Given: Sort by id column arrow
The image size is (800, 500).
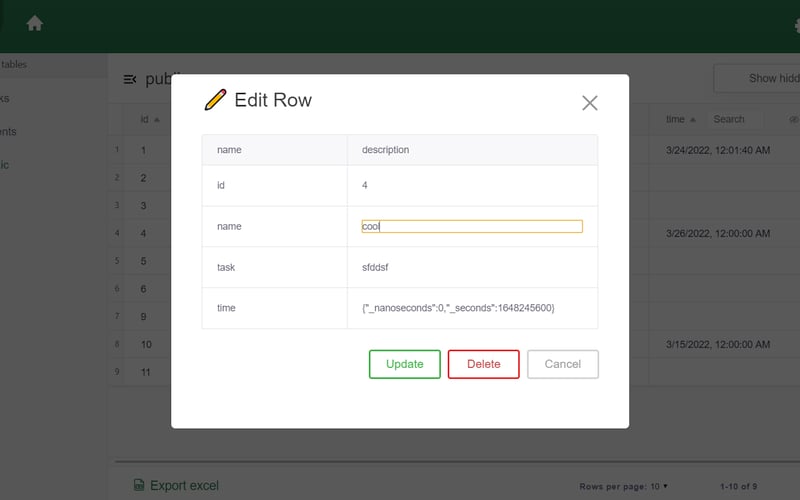Looking at the screenshot, I should [x=157, y=120].
